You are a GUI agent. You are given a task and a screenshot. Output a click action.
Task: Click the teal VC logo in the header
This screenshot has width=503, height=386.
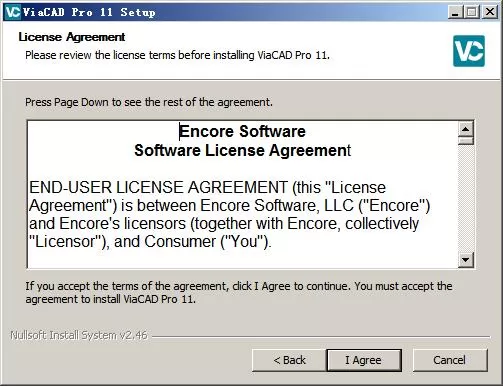[469, 51]
